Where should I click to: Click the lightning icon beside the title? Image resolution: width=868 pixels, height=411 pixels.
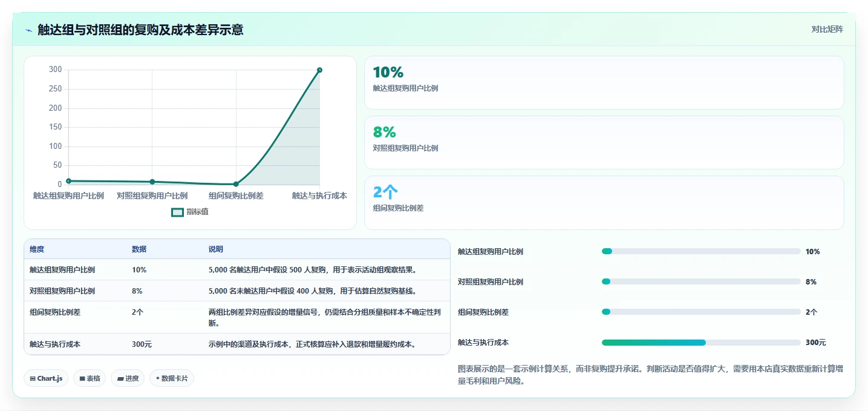pos(29,30)
